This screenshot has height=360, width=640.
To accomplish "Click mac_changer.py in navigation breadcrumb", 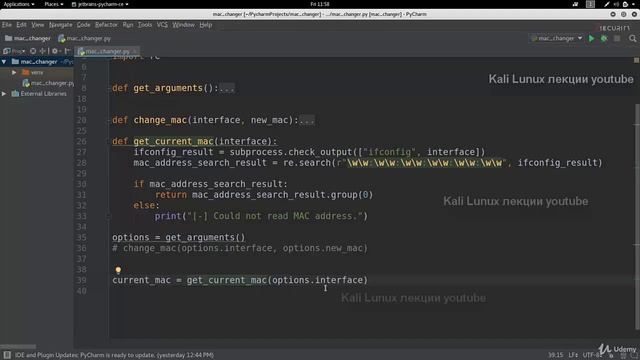I will pyautogui.click(x=85, y=38).
